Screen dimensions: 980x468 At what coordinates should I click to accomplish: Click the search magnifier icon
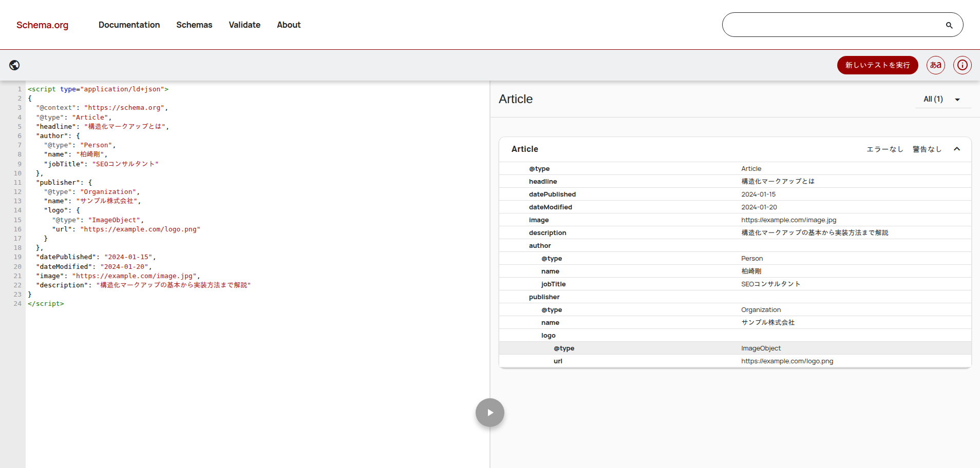click(949, 25)
